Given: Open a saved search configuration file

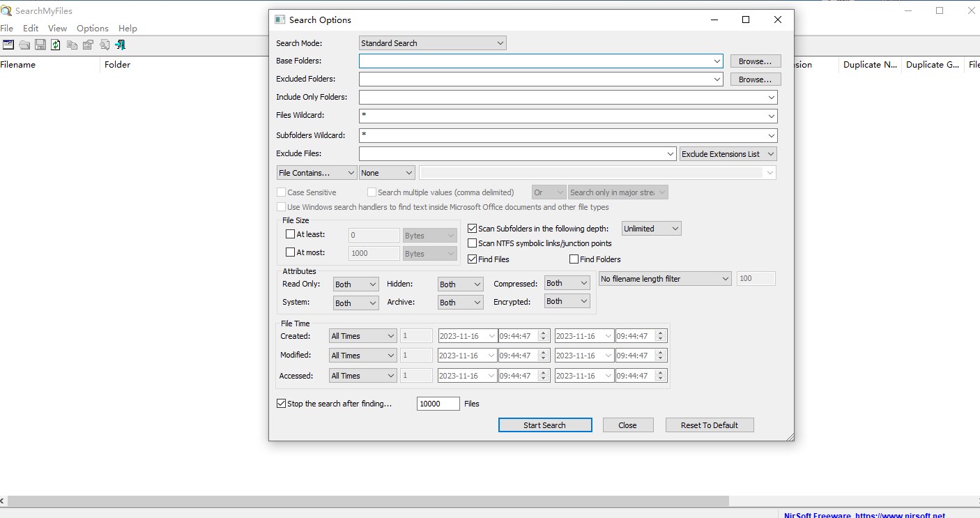Looking at the screenshot, I should click(x=24, y=45).
